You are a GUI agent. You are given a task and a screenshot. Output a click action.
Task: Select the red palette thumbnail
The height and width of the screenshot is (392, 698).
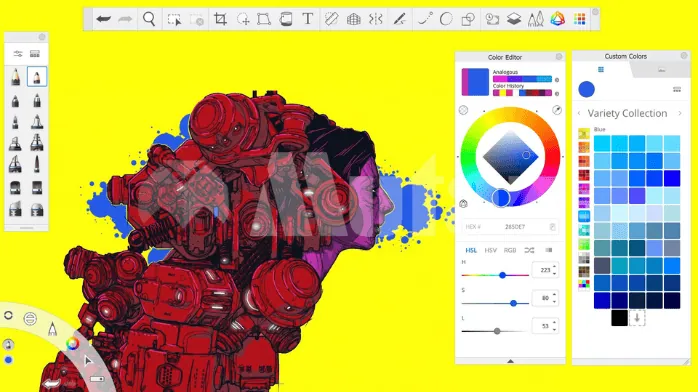584,175
